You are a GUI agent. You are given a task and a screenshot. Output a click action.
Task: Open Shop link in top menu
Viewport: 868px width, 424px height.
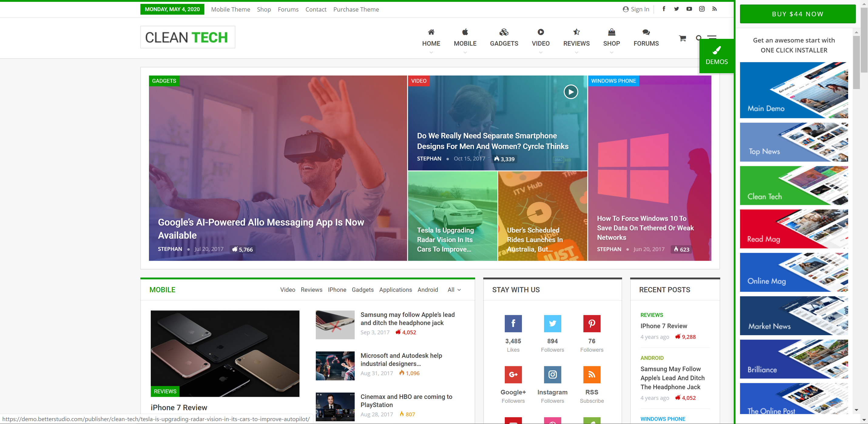(x=264, y=9)
